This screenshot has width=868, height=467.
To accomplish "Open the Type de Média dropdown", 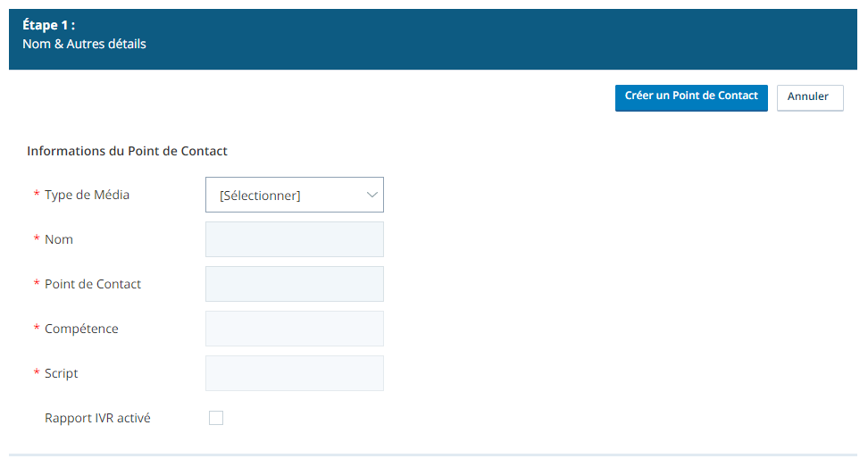I will 295,195.
